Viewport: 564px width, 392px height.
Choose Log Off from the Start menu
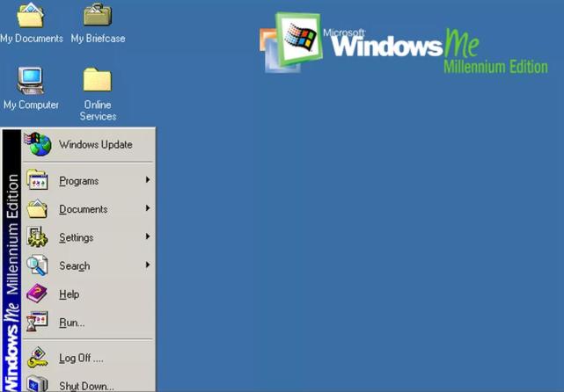click(x=89, y=358)
